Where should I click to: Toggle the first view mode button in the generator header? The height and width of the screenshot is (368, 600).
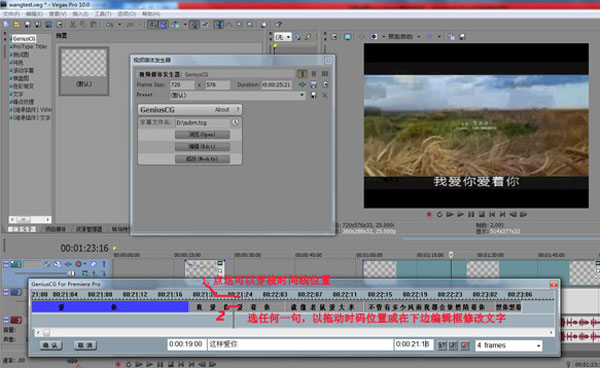point(302,74)
